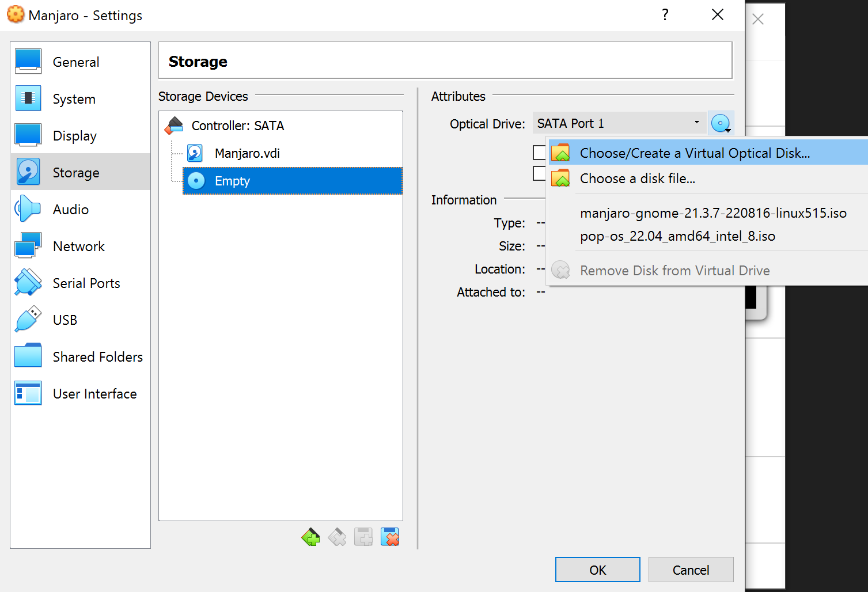Open Audio settings category
This screenshot has width=868, height=592.
coord(80,209)
